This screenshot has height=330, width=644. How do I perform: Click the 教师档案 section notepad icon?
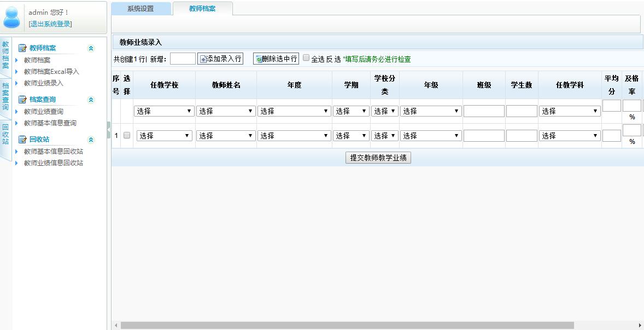click(22, 48)
